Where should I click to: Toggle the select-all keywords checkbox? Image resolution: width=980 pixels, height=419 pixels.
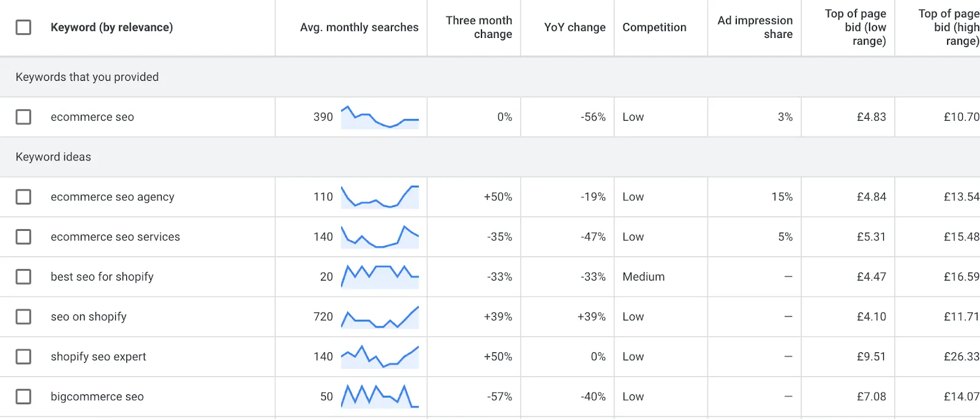point(23,27)
